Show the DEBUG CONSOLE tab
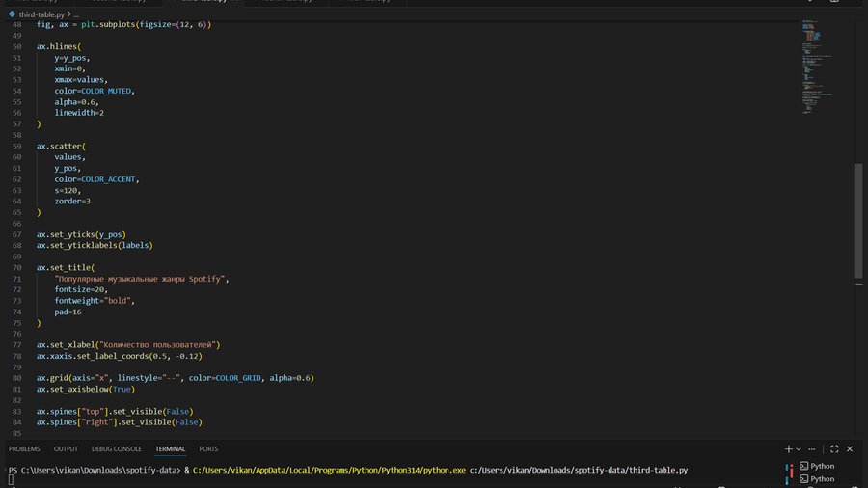Screen dimensions: 868x488 [x=117, y=448]
